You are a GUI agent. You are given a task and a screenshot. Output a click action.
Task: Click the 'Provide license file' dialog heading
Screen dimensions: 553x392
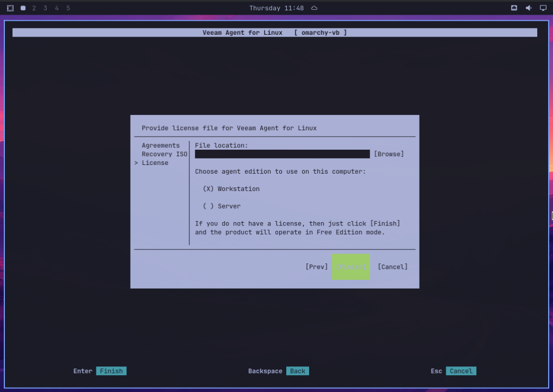coord(229,128)
